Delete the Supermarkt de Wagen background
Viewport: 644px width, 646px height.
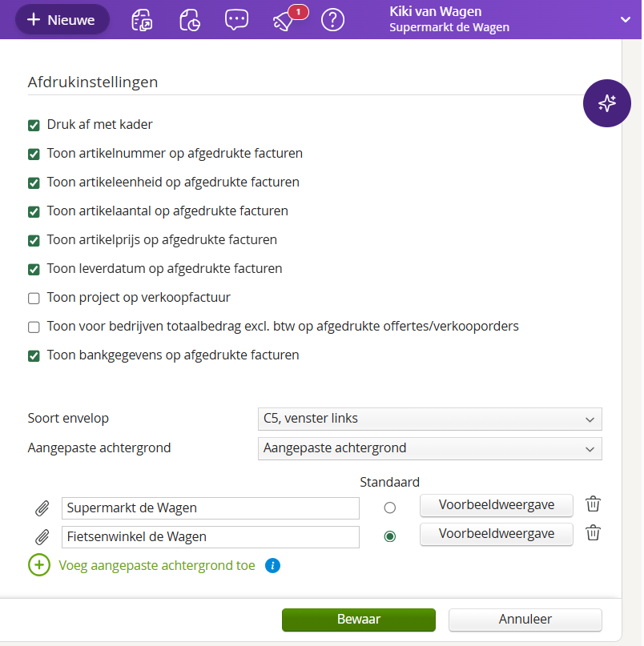pos(593,504)
